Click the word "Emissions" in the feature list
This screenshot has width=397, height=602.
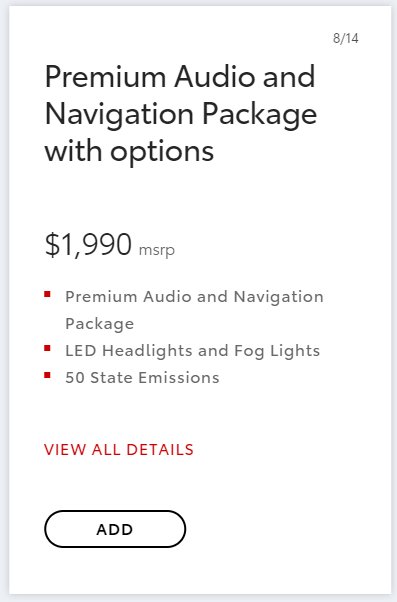[179, 378]
